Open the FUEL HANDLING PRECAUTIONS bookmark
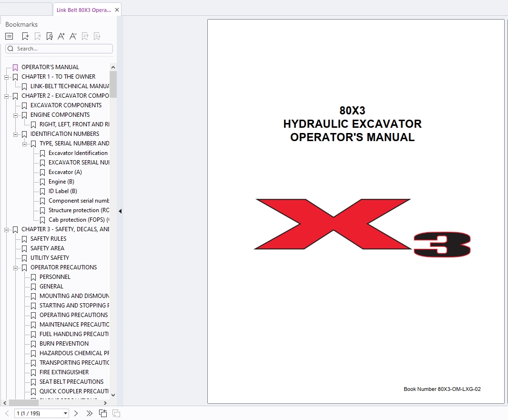Image resolution: width=508 pixels, height=420 pixels. tap(74, 334)
